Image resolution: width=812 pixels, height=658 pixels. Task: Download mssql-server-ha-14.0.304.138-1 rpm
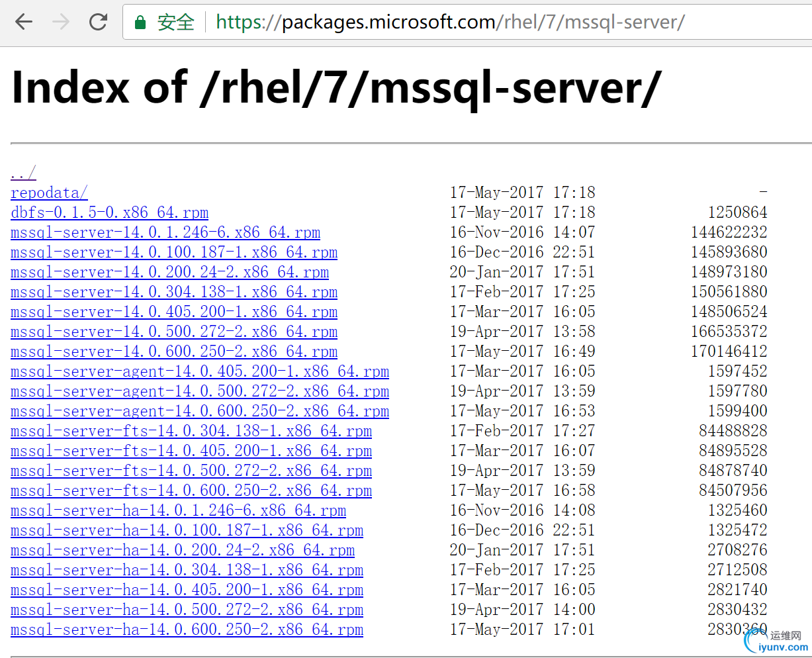point(187,570)
